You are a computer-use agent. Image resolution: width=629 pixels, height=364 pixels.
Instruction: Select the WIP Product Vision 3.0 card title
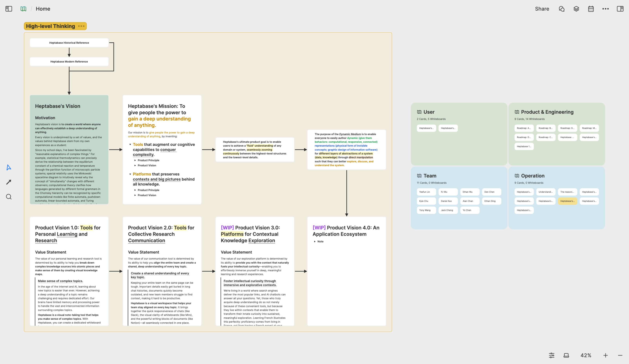point(250,234)
